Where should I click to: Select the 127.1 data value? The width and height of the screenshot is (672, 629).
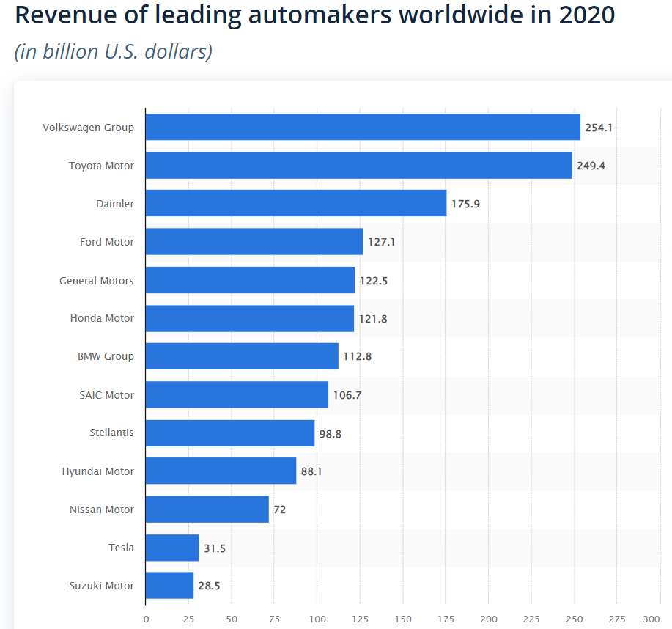coord(381,242)
